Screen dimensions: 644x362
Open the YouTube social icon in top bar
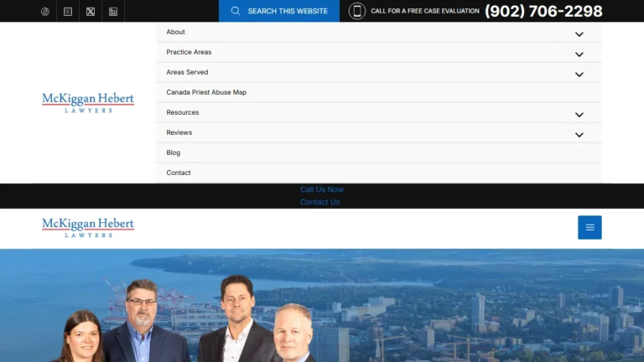click(x=68, y=12)
